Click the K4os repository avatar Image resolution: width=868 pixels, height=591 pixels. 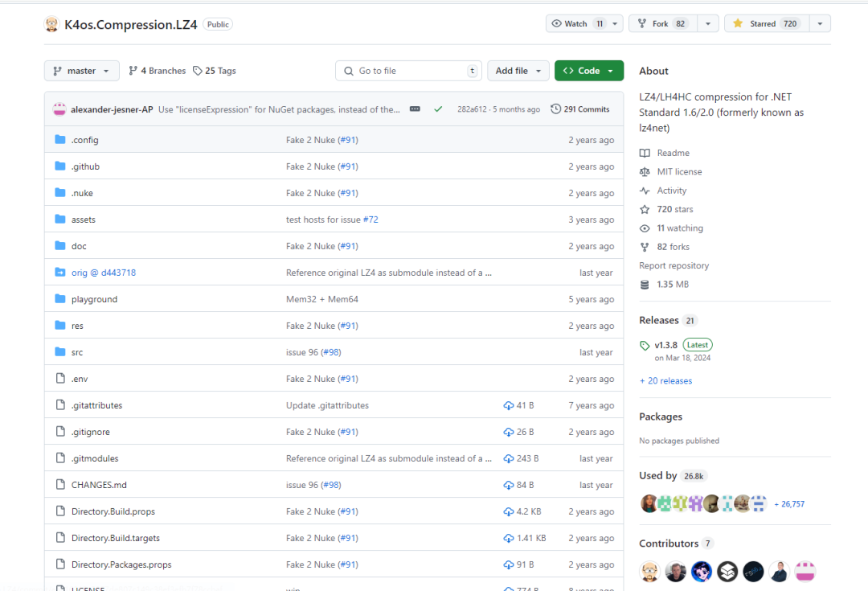point(51,24)
